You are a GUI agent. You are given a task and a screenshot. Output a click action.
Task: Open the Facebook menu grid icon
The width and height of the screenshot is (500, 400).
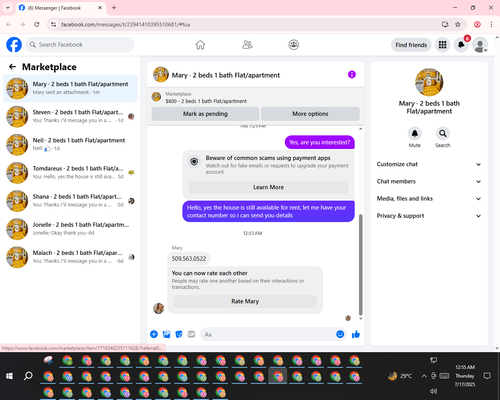[x=442, y=45]
